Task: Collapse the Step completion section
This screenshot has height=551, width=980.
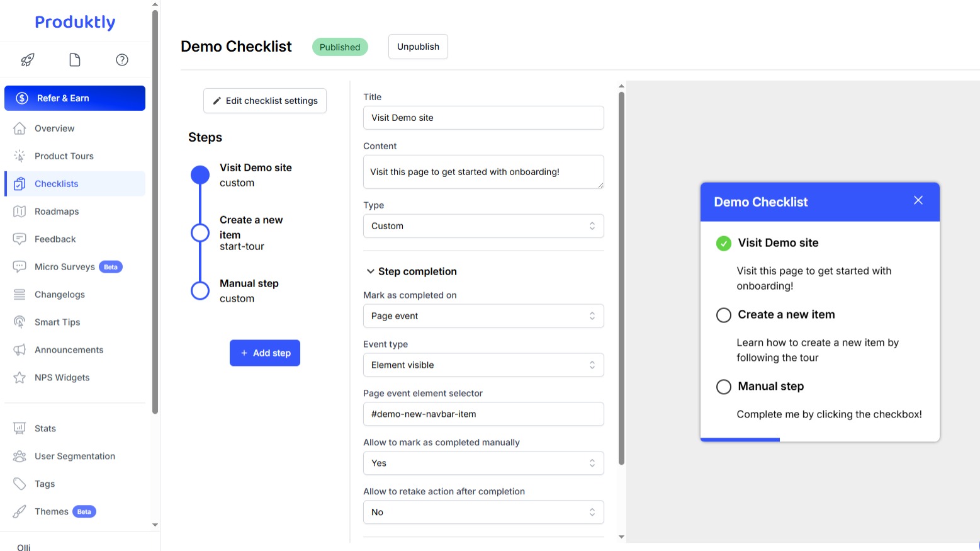Action: (371, 271)
